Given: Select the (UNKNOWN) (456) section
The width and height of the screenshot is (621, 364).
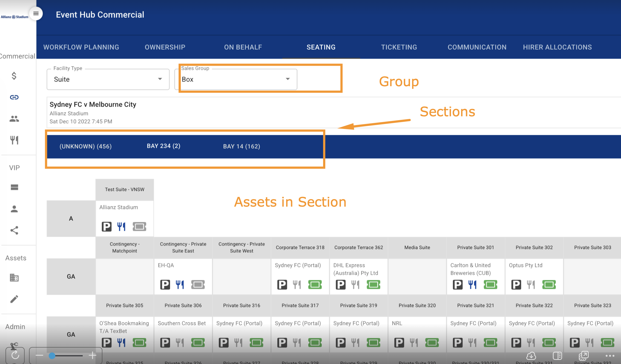Looking at the screenshot, I should point(86,146).
